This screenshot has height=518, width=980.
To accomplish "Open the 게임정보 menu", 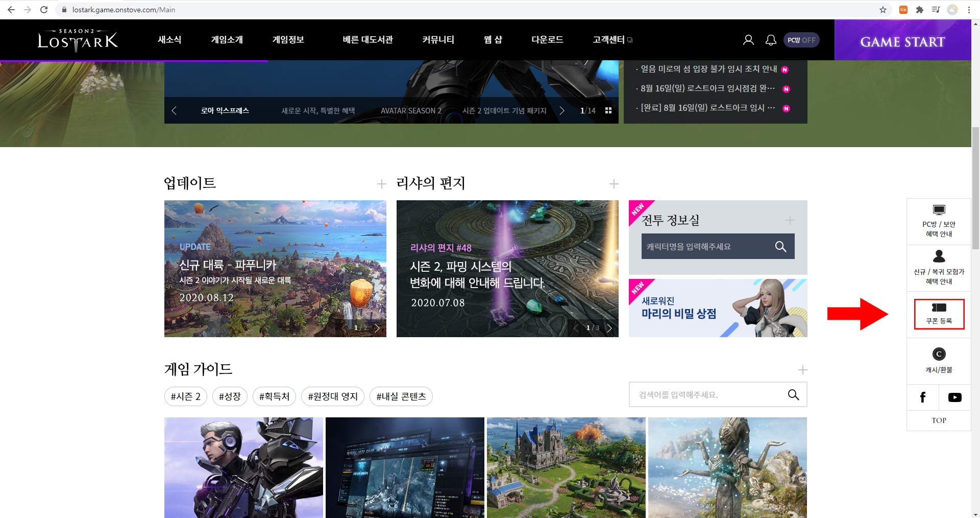I will (x=288, y=40).
